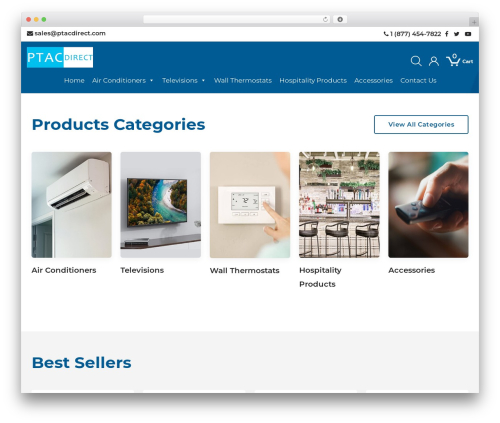The height and width of the screenshot is (423, 500).
Task: Click the sales@ptacdirect.com email link
Action: [x=70, y=33]
